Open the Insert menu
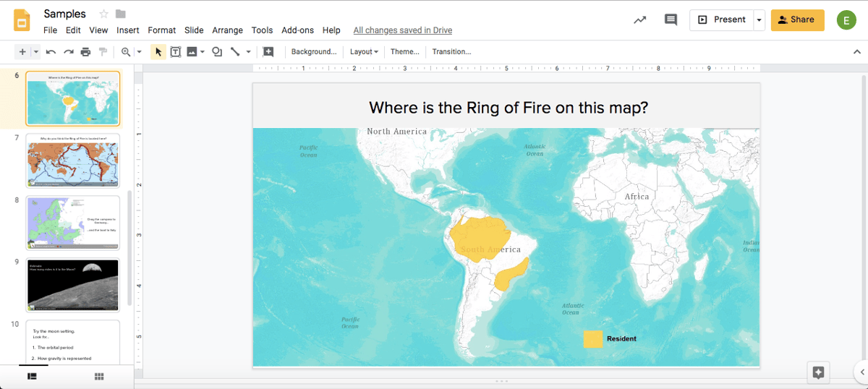Screen dimensions: 868x389 127,30
